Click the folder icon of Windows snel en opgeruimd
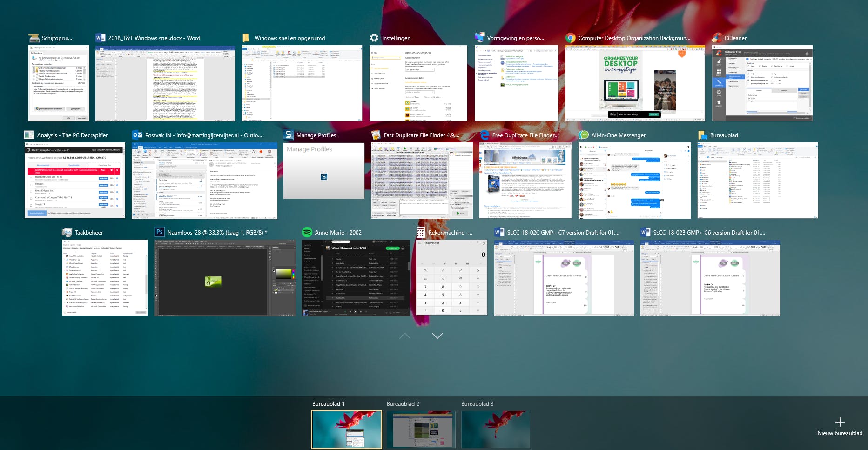This screenshot has height=450, width=868. tap(246, 38)
